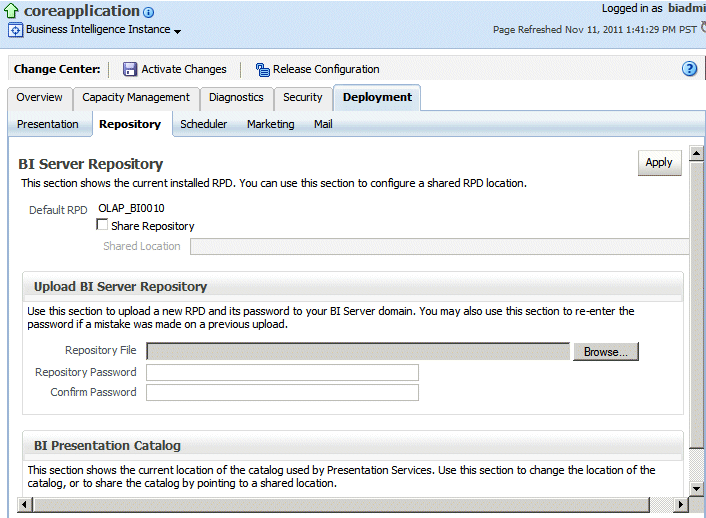Viewport: 706px width, 518px height.
Task: Click the scroll-left arrow on the horizontal scrollbar
Action: point(26,505)
